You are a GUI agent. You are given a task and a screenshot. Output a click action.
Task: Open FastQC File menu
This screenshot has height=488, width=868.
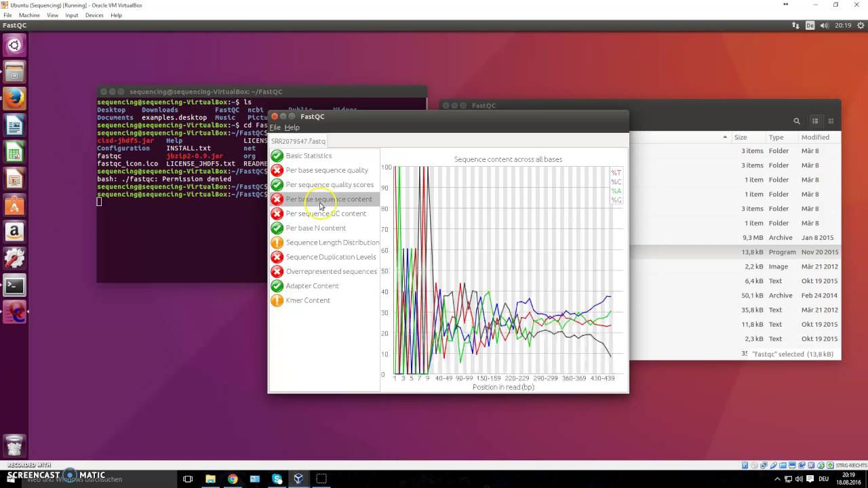[275, 127]
